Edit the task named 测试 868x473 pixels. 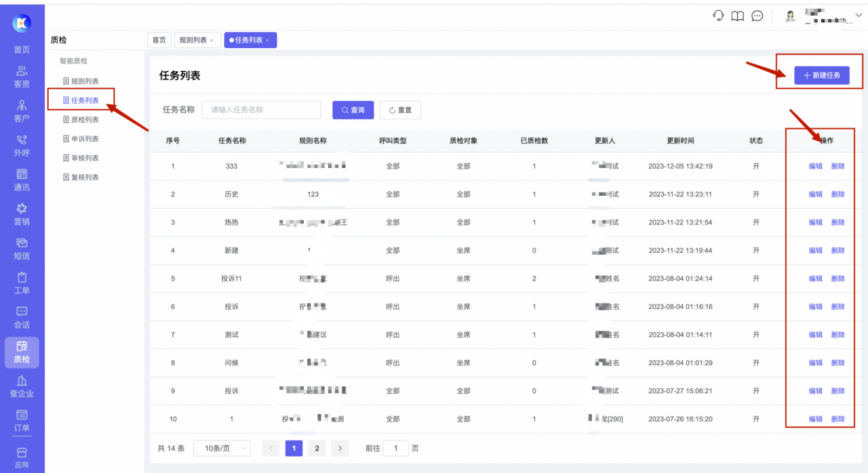pyautogui.click(x=816, y=335)
